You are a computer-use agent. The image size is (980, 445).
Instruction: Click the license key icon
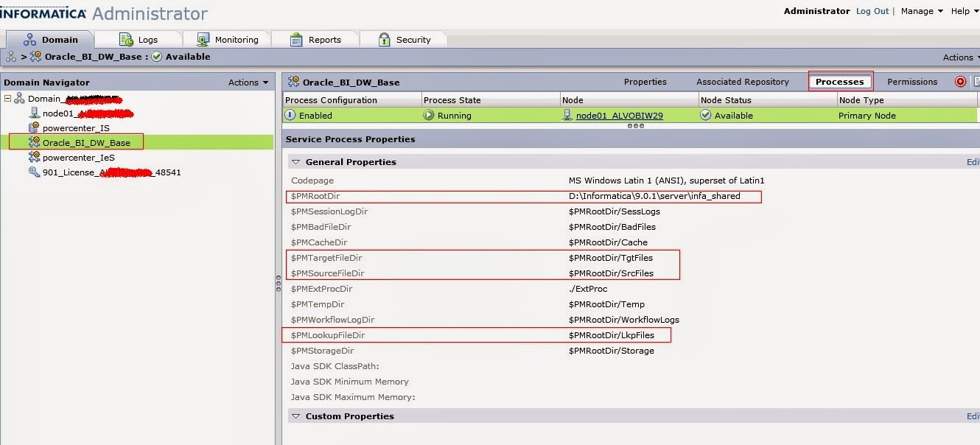tap(34, 172)
